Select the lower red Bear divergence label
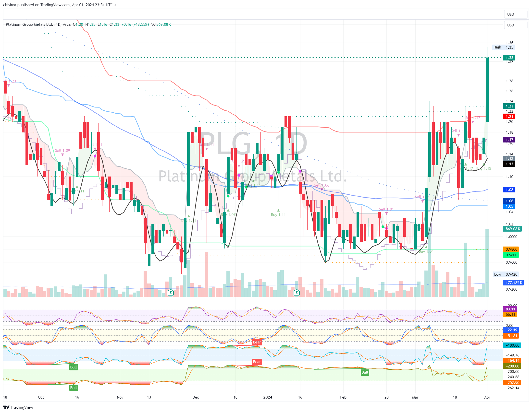Screen dimensions: 532x413 coord(257,362)
